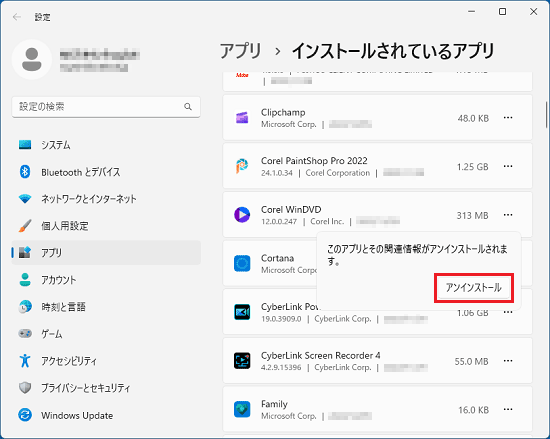Go to アプリ breadcrumb link
Image resolution: width=550 pixels, height=439 pixels.
(241, 51)
